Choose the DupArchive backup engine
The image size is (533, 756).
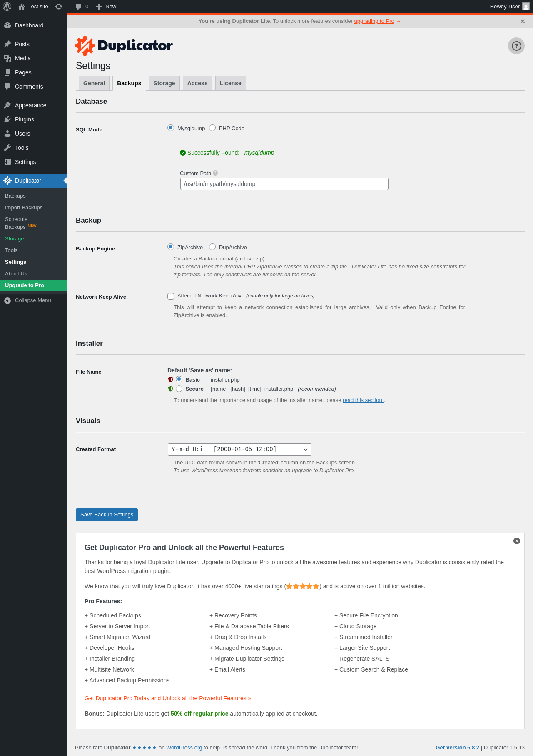(x=212, y=247)
